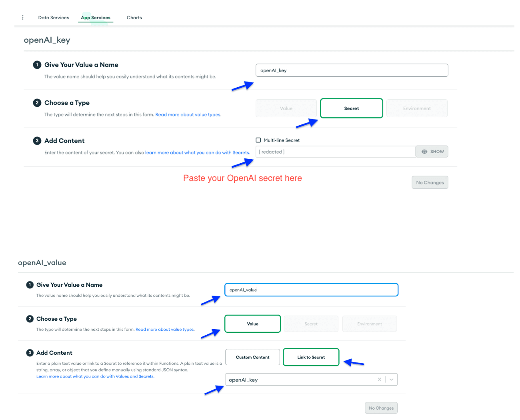Open the openAI_key secret selection combo box
520x420 pixels.
click(x=300, y=380)
